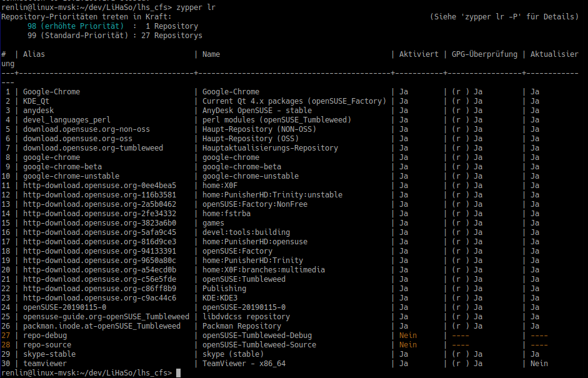This screenshot has height=378, width=588.
Task: Click name 'Hauptaktualisierungs-Repository'
Action: 271,147
